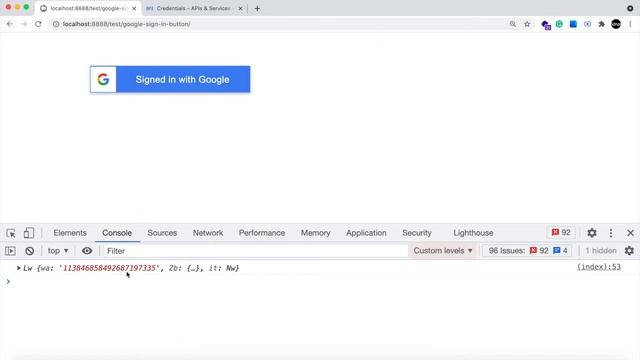Clear the console with the ban icon
The width and height of the screenshot is (640, 360).
(x=29, y=251)
